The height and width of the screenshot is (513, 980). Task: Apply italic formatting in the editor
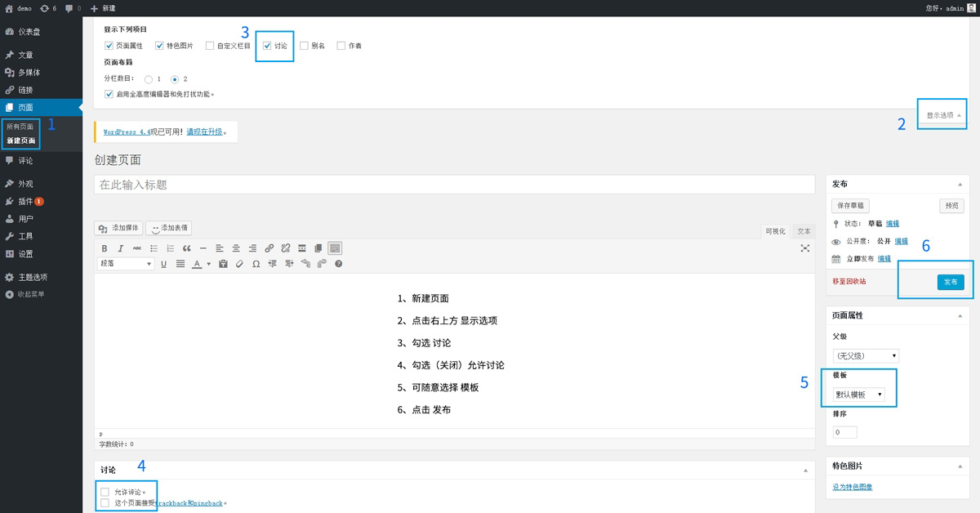121,248
